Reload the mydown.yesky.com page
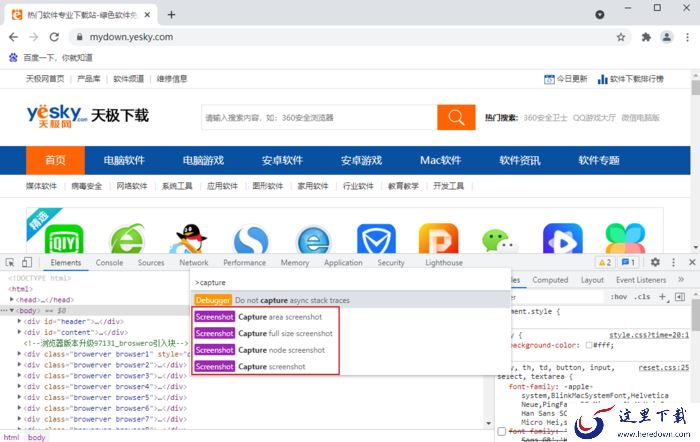The width and height of the screenshot is (700, 442). pyautogui.click(x=54, y=37)
